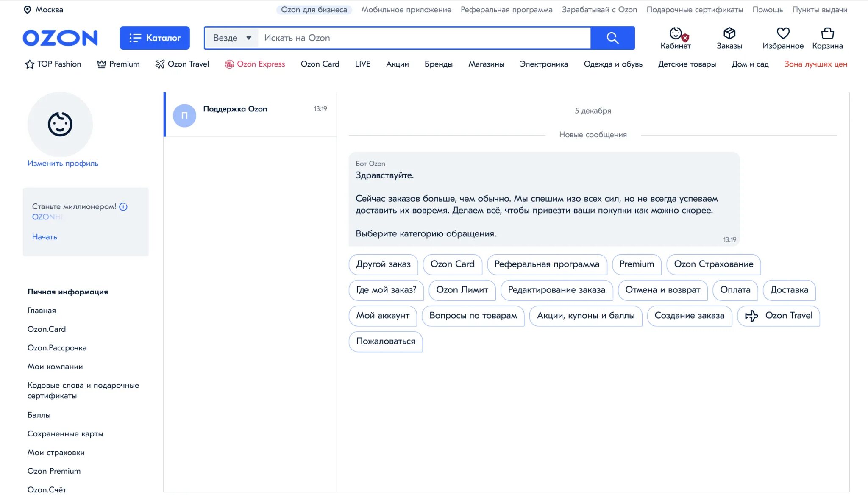Image resolution: width=868 pixels, height=500 pixels.
Task: Click the Избранное heart icon
Action: pyautogui.click(x=783, y=32)
